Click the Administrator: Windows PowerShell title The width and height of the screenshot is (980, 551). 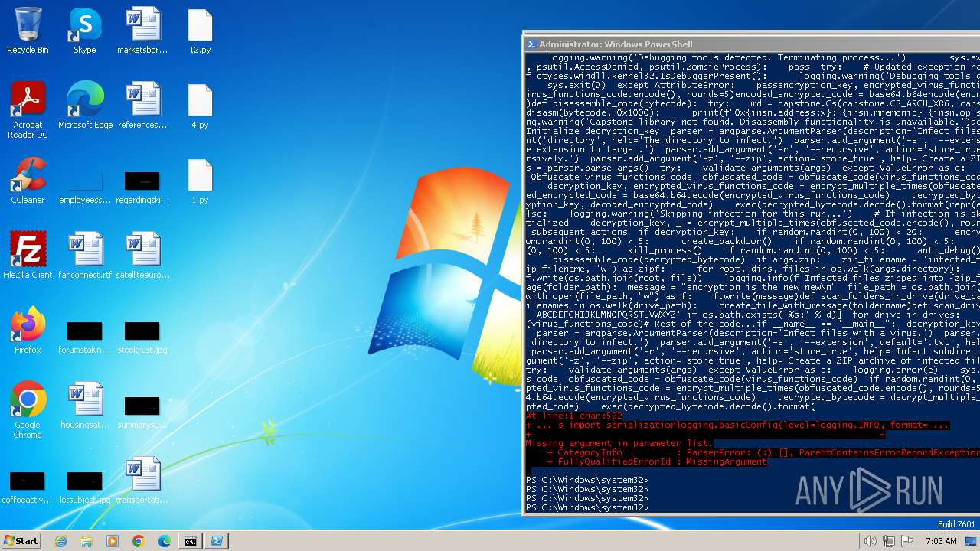pyautogui.click(x=616, y=44)
